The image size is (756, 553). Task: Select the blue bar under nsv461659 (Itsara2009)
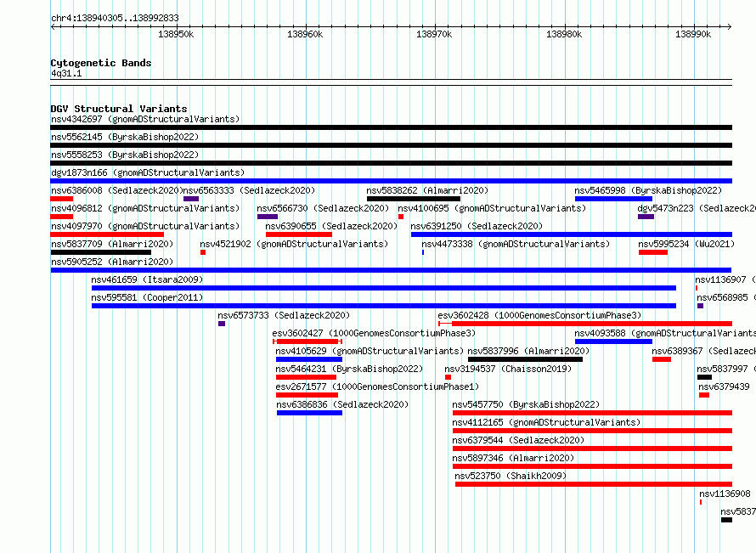click(x=384, y=288)
